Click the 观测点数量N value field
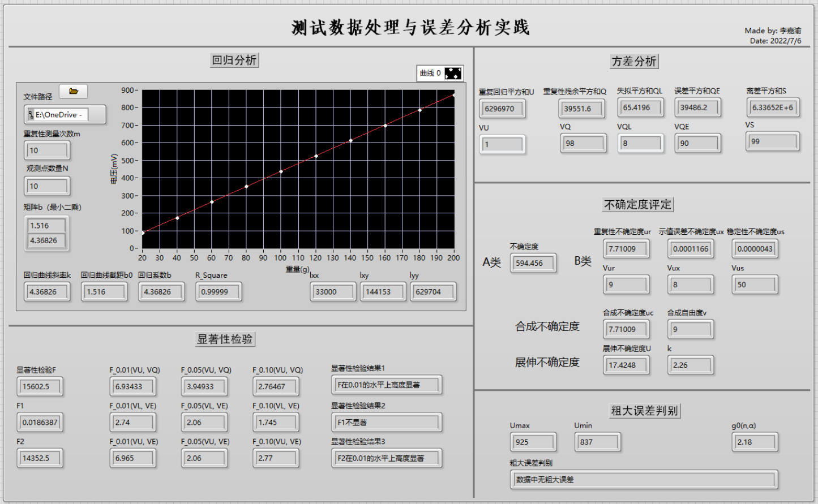The image size is (818, 504). [47, 186]
